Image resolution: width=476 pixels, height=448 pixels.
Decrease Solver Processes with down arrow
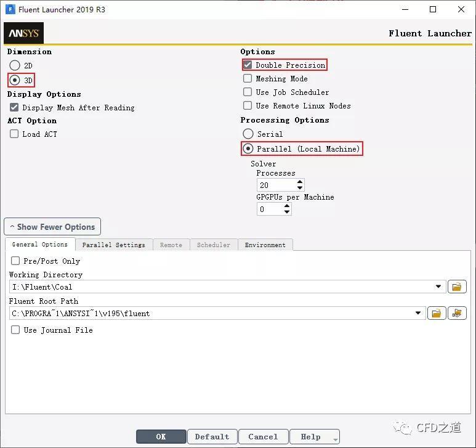point(300,188)
